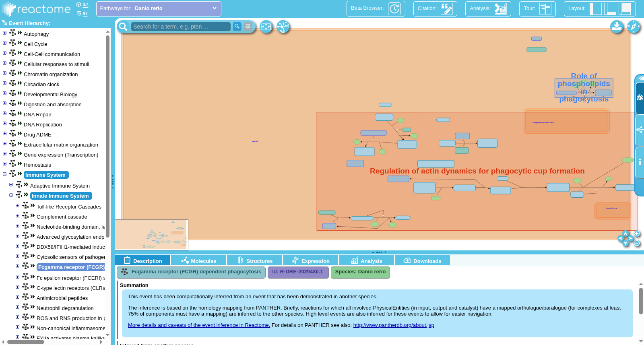This screenshot has width=644, height=345.
Task: Collapse the Innate Immune System node
Action: point(11,195)
